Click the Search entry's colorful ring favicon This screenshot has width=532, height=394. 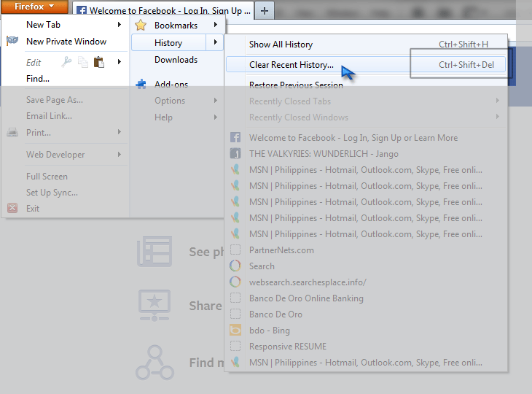tap(235, 266)
